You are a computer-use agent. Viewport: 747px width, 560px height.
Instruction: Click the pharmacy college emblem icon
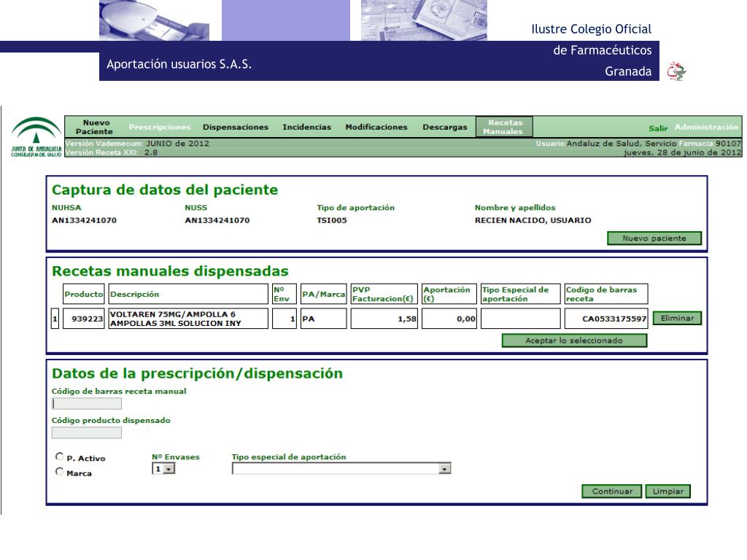click(676, 71)
